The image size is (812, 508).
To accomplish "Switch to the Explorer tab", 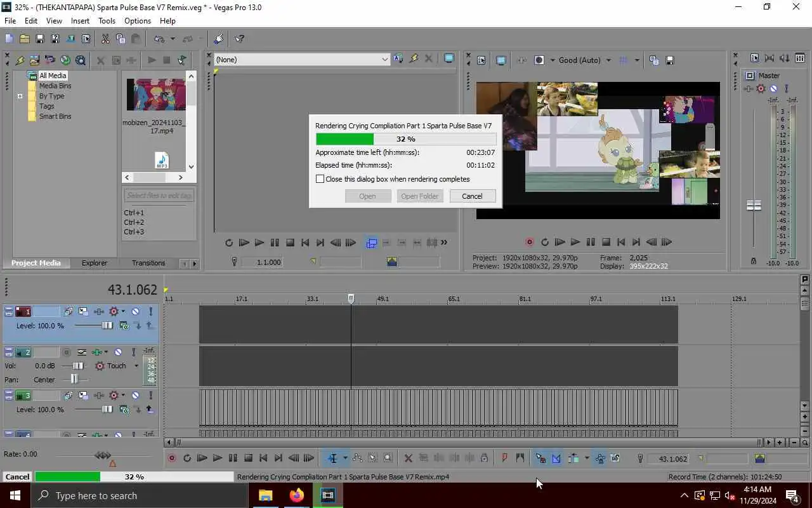I will [x=95, y=263].
